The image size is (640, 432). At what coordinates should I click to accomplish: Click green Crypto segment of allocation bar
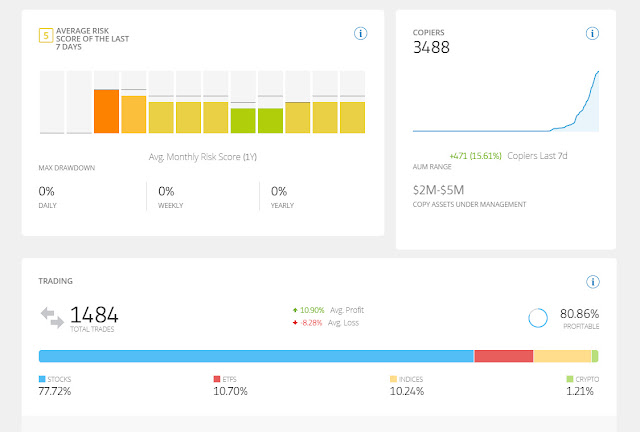click(x=595, y=356)
